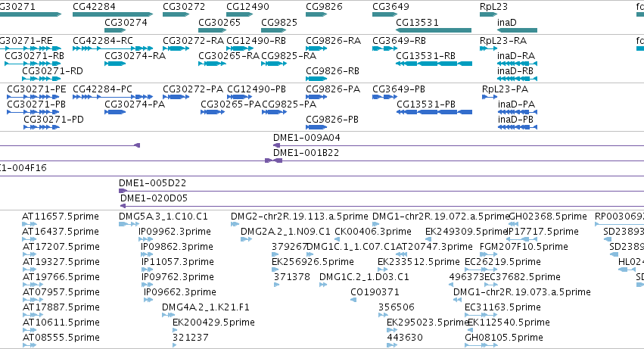
Task: Select the CG9826 gene feature
Action: tap(316, 14)
